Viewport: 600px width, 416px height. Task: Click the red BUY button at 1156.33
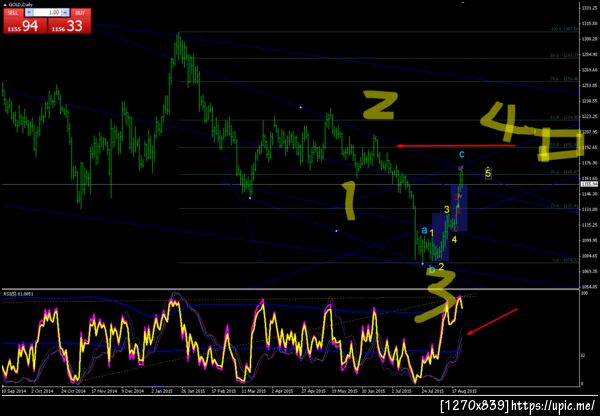pyautogui.click(x=69, y=21)
